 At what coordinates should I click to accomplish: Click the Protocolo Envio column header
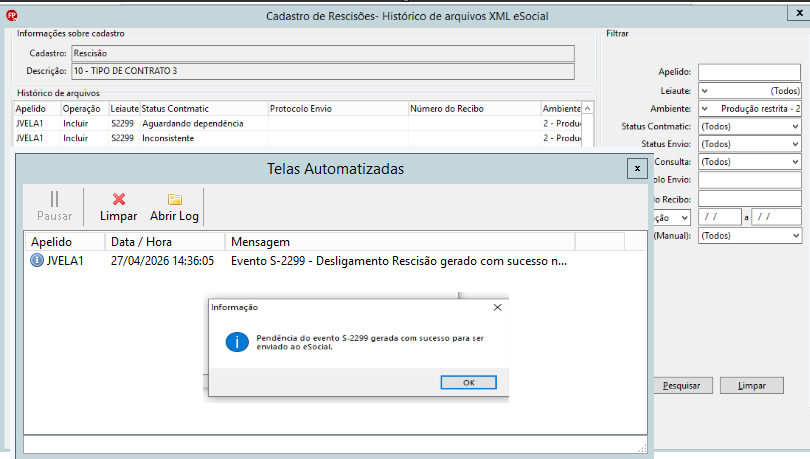point(338,108)
